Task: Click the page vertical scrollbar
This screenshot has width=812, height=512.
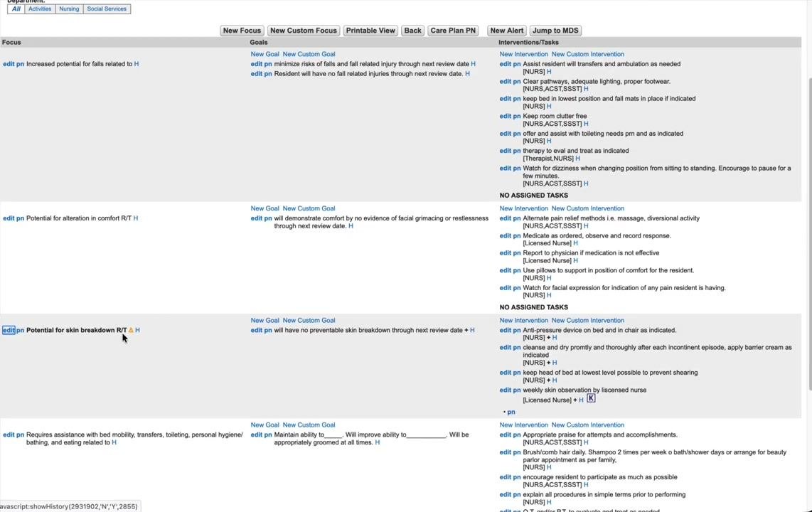Action: click(809, 233)
